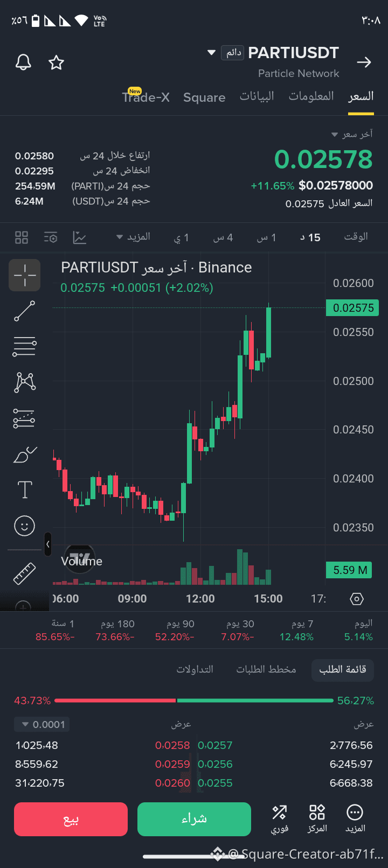Viewport: 388px width, 868px height.
Task: Open the bottom المزيد more options icon
Action: (x=355, y=819)
